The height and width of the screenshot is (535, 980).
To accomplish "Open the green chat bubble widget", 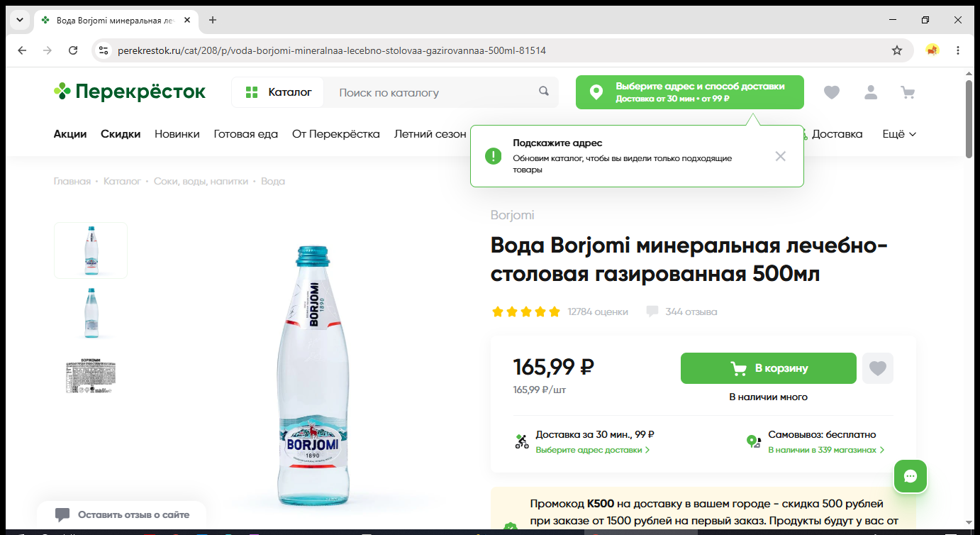I will coord(911,476).
